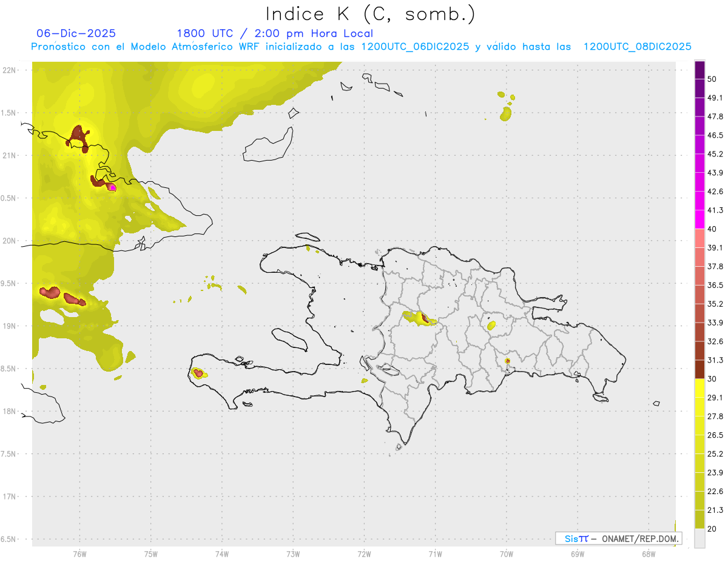This screenshot has width=728, height=562.
Task: Click the '25.2' value on the color scale
Action: (715, 454)
